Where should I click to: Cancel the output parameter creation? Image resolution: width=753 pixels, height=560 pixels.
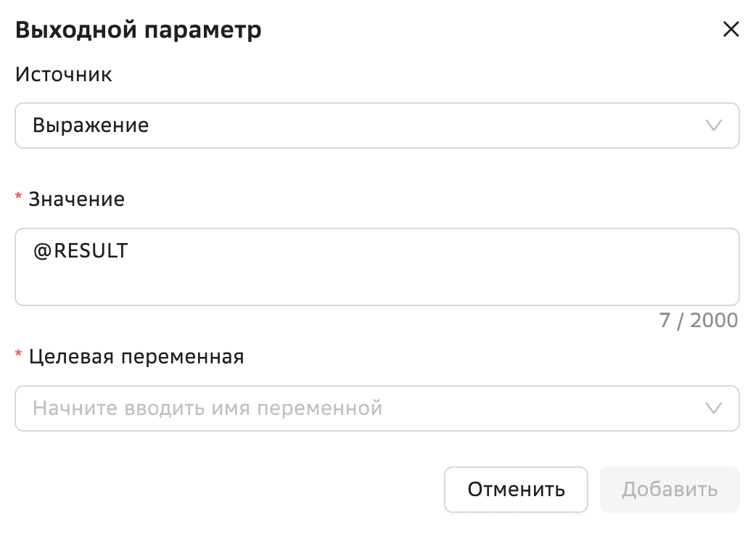(x=516, y=489)
